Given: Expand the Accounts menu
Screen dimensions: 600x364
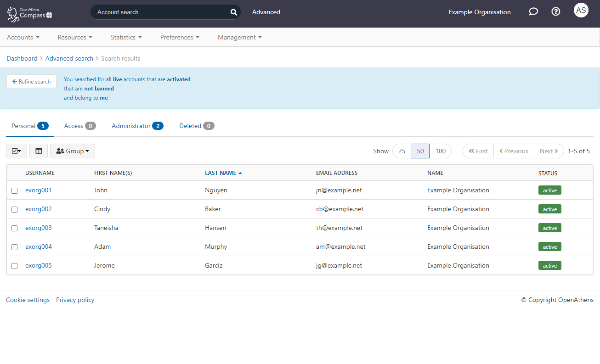Looking at the screenshot, I should (x=23, y=37).
